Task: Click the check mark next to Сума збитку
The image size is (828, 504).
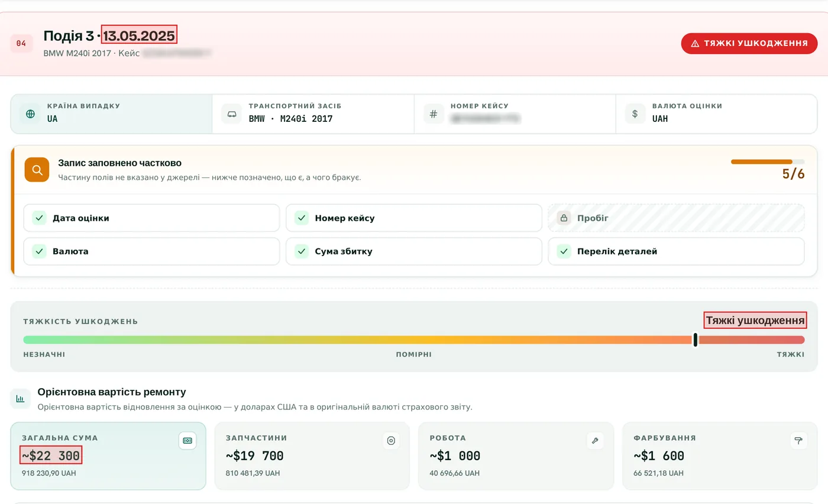Action: pos(302,251)
